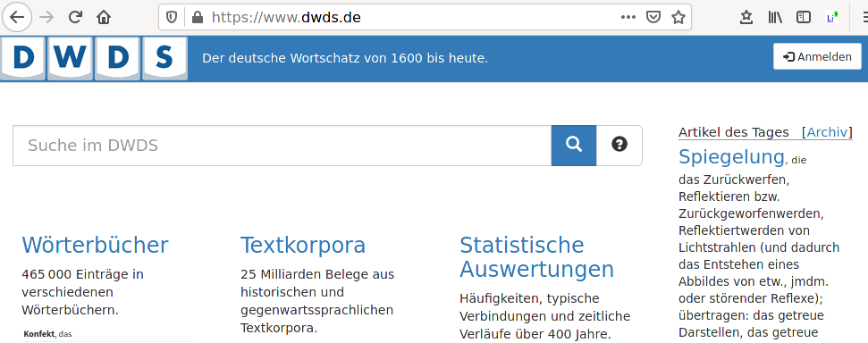This screenshot has height=343, width=868.
Task: Click into the Suche im DWDS field
Action: pyautogui.click(x=282, y=146)
